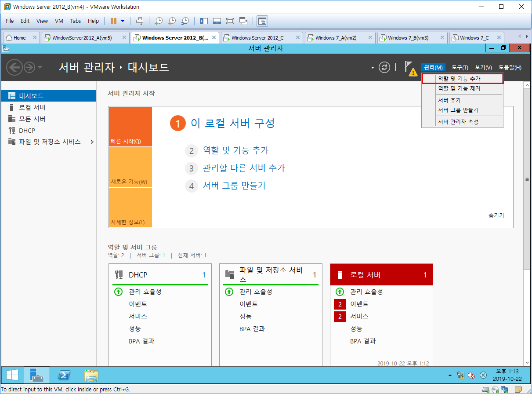Viewport: 532px width, 394px height.
Task: Click the 자세한 정보(L) tile
Action: 130,208
